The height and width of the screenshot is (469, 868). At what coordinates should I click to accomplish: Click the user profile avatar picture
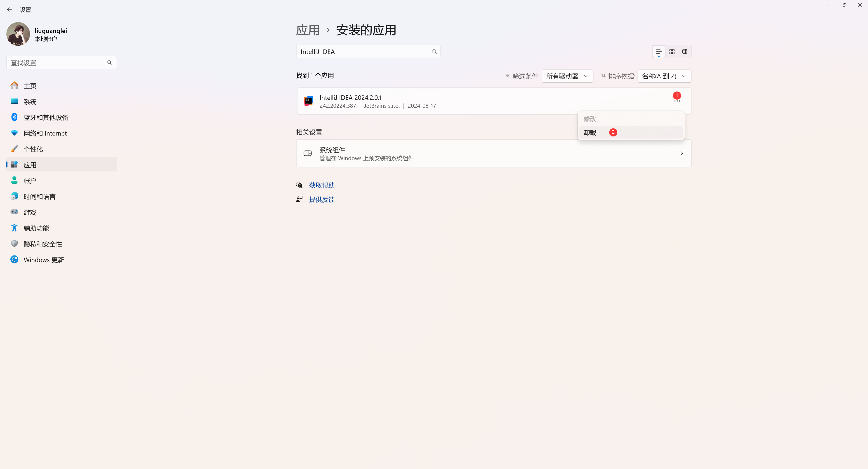point(18,34)
